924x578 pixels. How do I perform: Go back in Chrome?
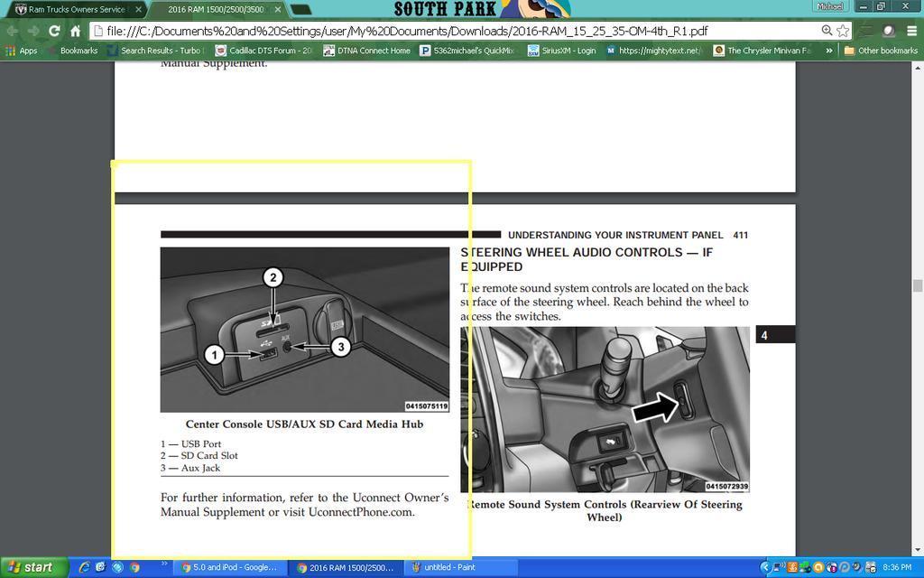coord(13,32)
